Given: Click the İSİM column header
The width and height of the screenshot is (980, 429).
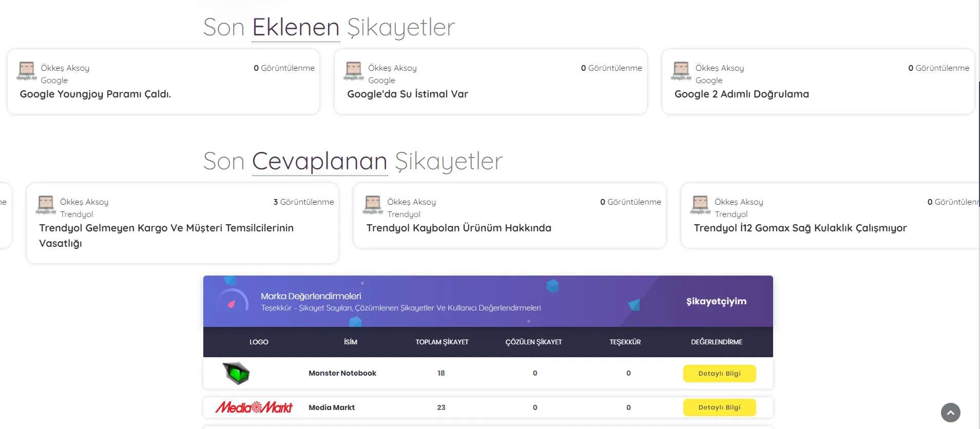Looking at the screenshot, I should [x=351, y=342].
